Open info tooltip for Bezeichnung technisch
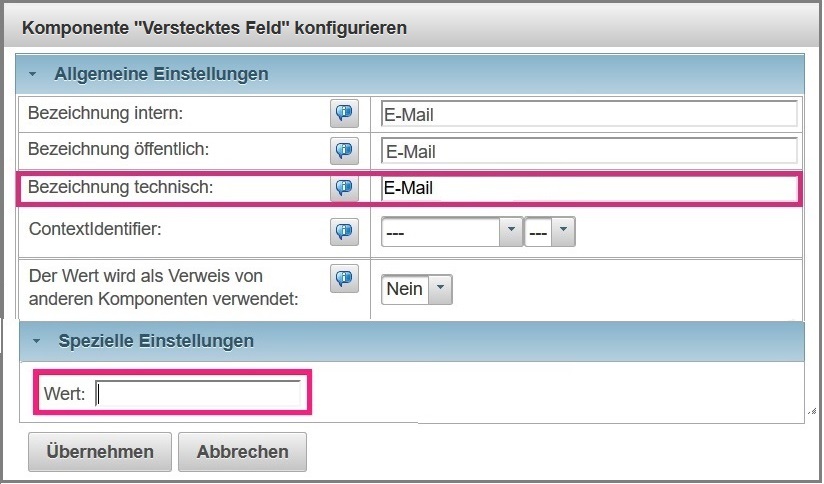 pyautogui.click(x=344, y=188)
